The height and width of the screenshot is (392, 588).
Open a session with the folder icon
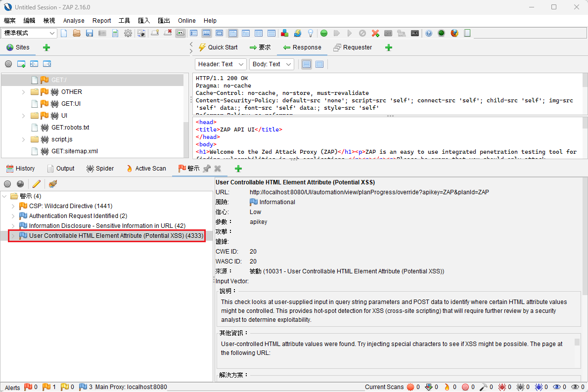[76, 33]
